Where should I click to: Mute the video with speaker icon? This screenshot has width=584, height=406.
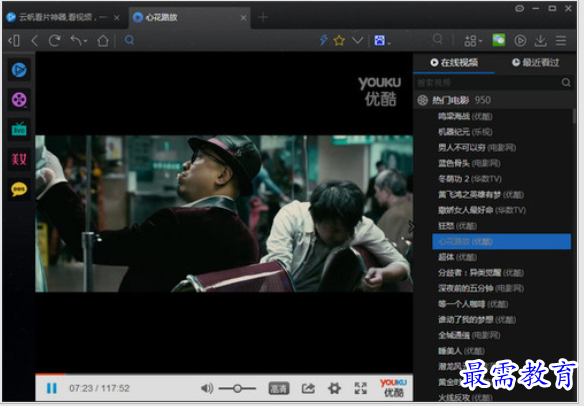pos(207,388)
